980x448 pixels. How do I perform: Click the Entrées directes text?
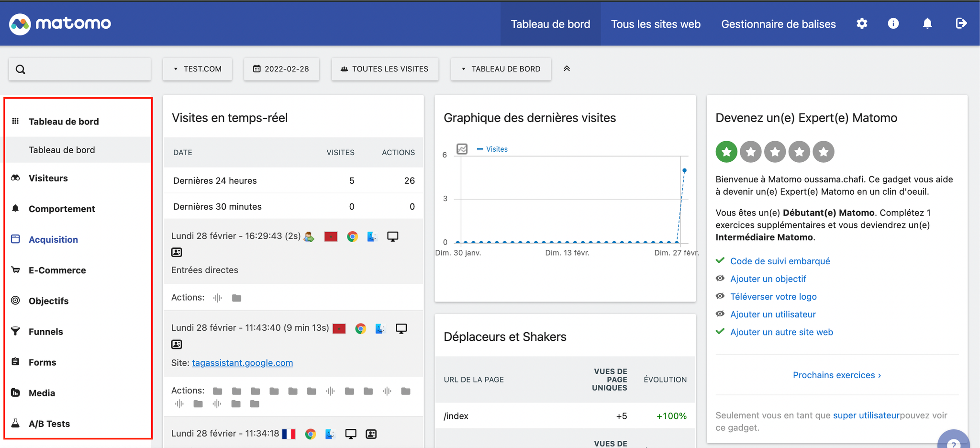(205, 270)
